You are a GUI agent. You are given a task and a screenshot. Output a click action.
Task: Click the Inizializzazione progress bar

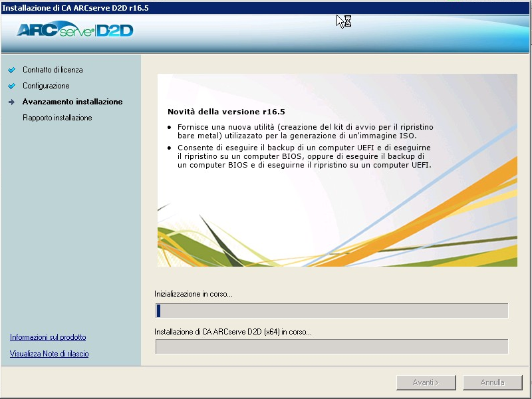pos(332,311)
